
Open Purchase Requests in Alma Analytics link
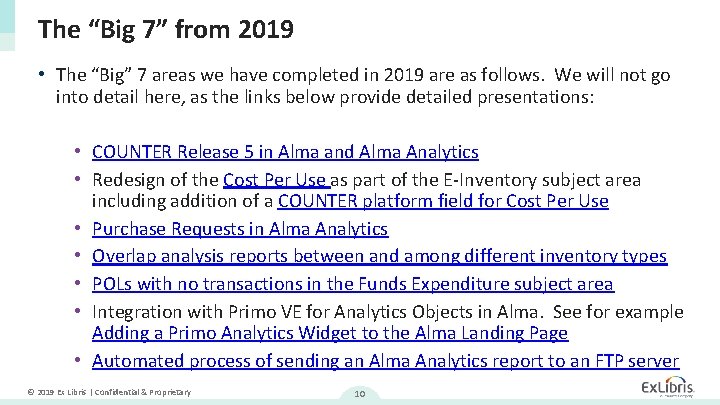click(x=240, y=229)
